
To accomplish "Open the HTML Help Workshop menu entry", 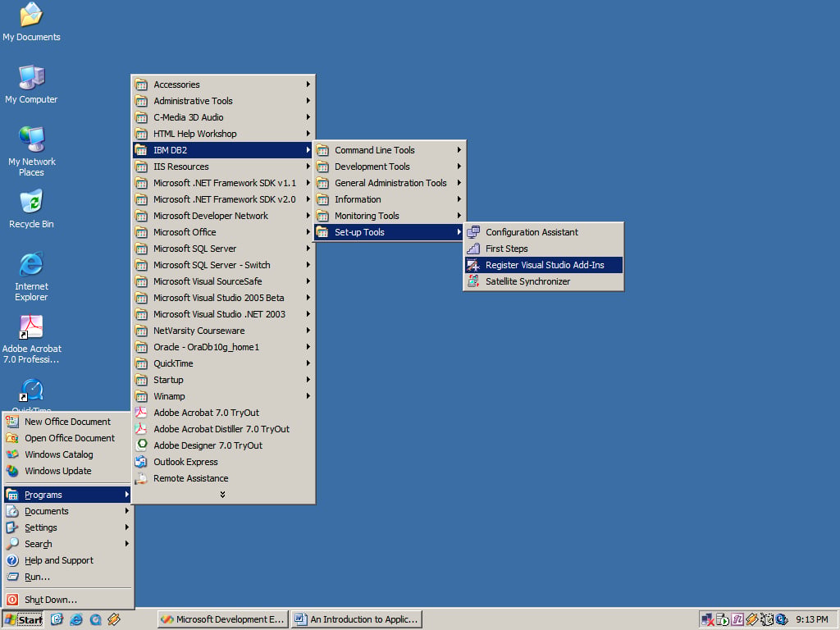I will [223, 134].
